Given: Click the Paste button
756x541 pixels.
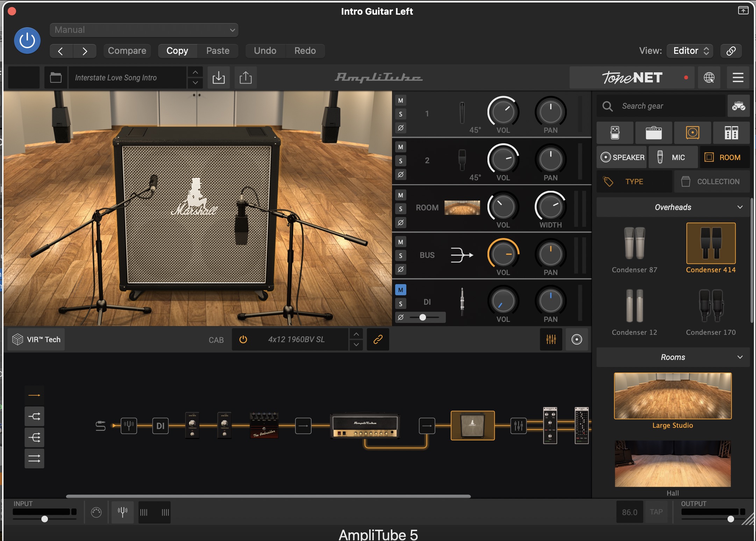Looking at the screenshot, I should (x=218, y=51).
